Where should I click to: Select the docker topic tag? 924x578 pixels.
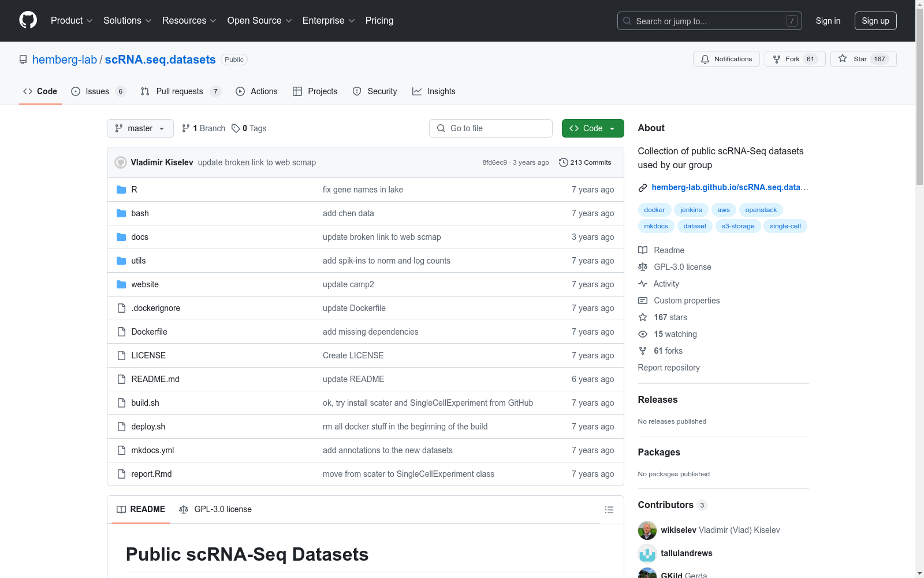654,210
